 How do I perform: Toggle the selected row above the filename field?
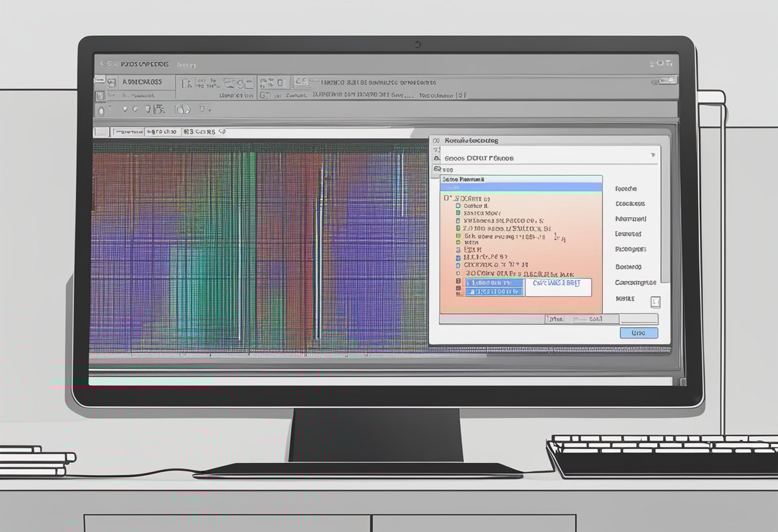pos(491,292)
